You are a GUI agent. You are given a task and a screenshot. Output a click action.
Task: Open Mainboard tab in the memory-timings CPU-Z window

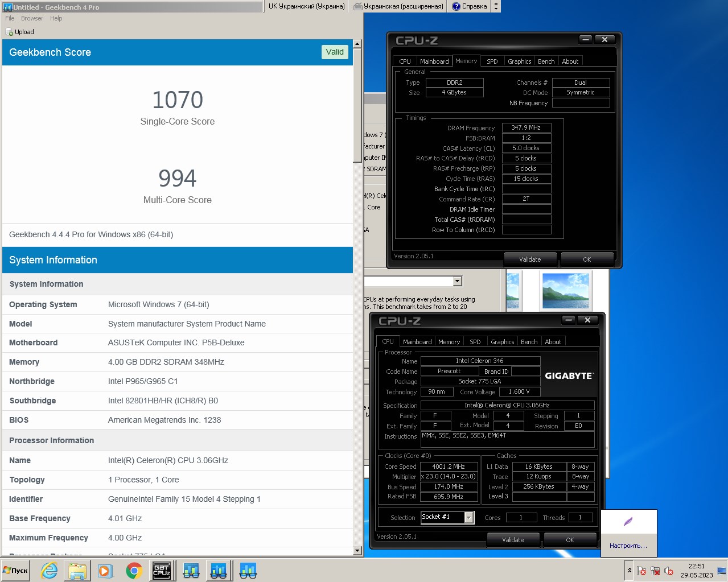click(x=434, y=61)
